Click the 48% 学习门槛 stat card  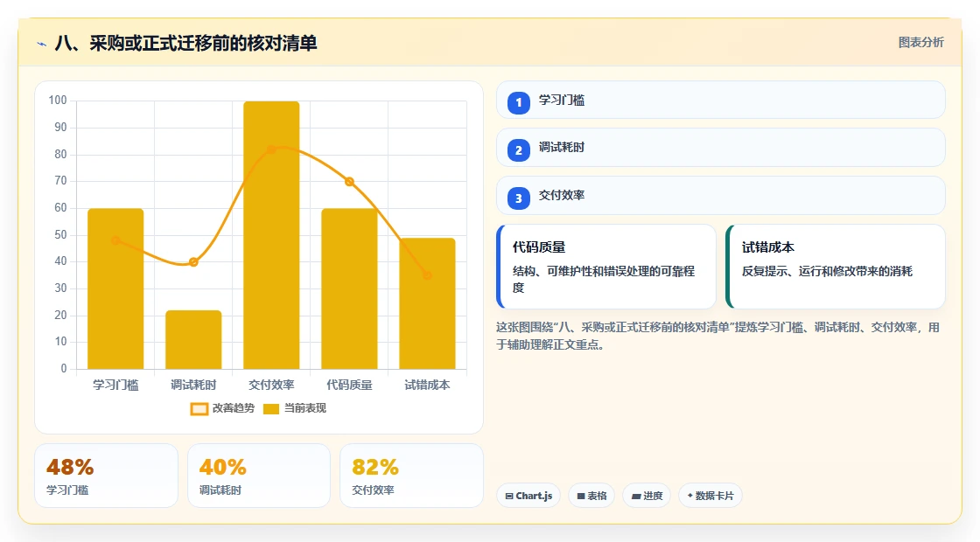coord(106,476)
